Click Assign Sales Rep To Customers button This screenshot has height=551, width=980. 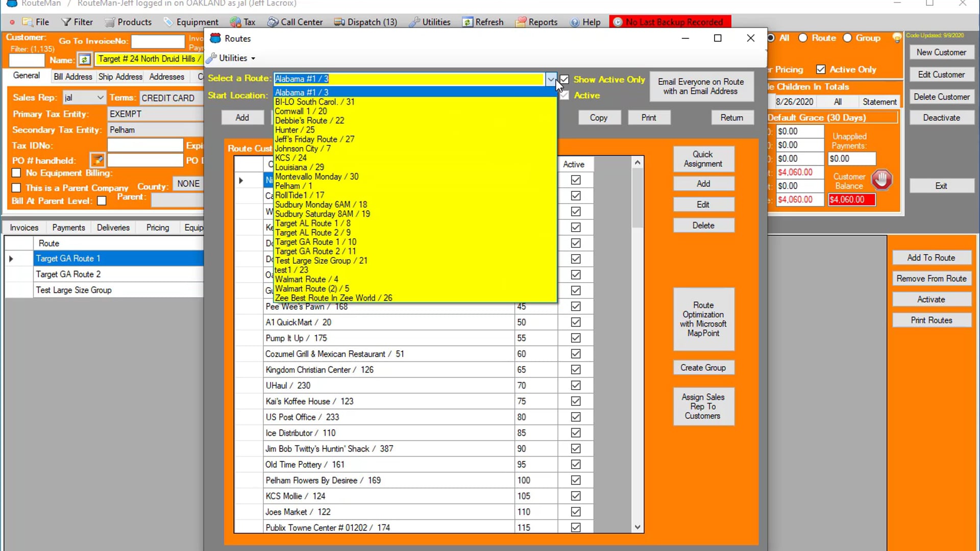[703, 407]
